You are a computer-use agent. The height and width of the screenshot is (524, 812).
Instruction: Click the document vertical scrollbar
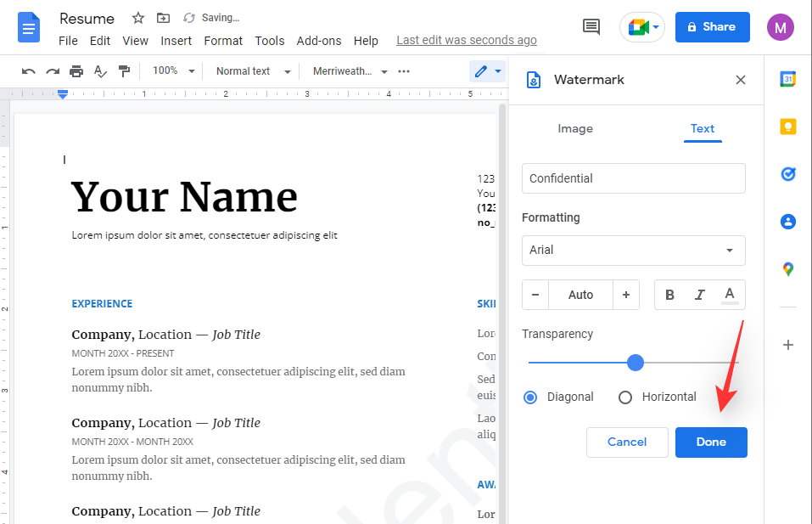pos(501,313)
